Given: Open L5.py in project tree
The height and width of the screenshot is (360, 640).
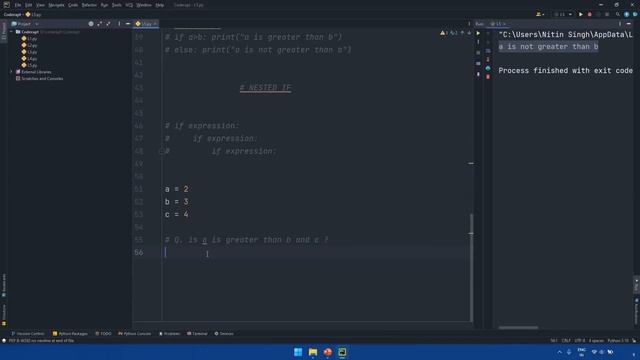Looking at the screenshot, I should click(x=29, y=65).
